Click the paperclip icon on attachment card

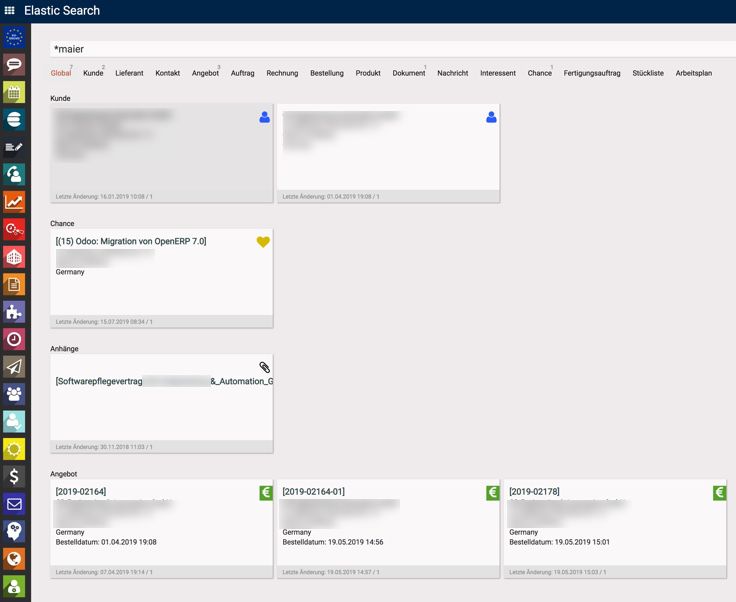[264, 367]
